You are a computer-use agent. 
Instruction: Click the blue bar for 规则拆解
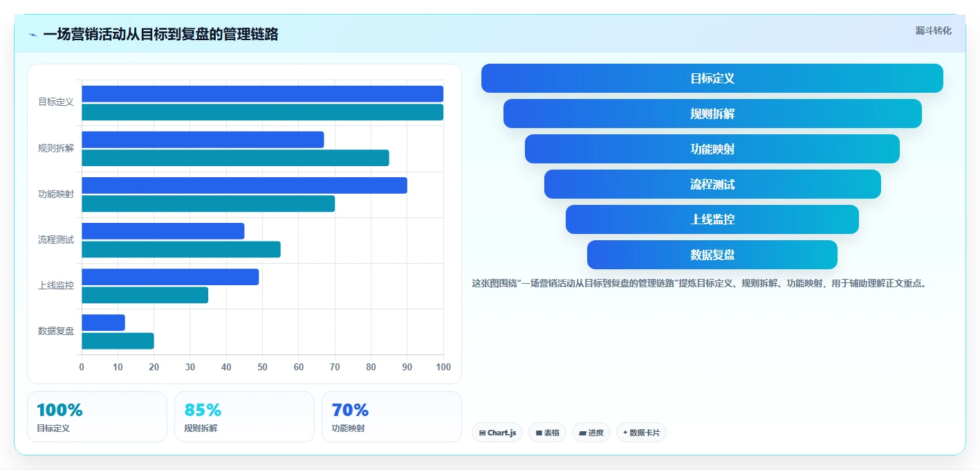click(203, 140)
